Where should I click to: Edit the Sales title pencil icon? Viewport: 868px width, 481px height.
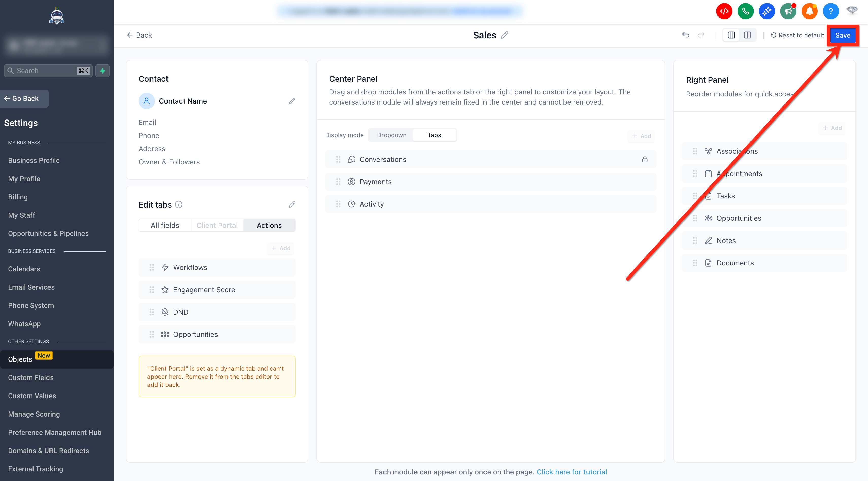pos(504,35)
